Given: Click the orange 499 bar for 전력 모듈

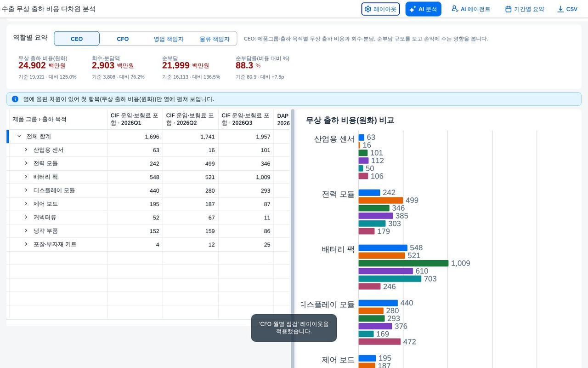Looking at the screenshot, I should (x=381, y=200).
